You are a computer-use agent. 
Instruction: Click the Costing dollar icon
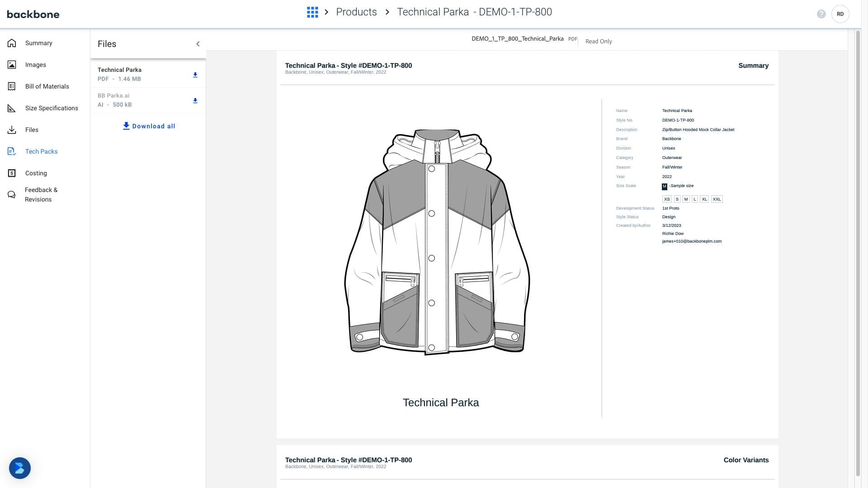point(12,173)
